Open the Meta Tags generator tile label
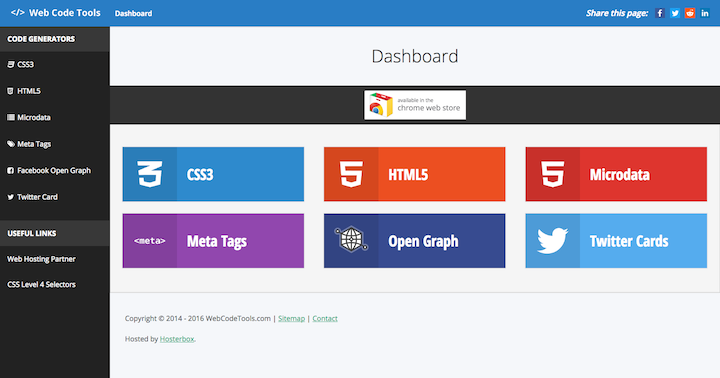The width and height of the screenshot is (720, 378). [x=217, y=242]
